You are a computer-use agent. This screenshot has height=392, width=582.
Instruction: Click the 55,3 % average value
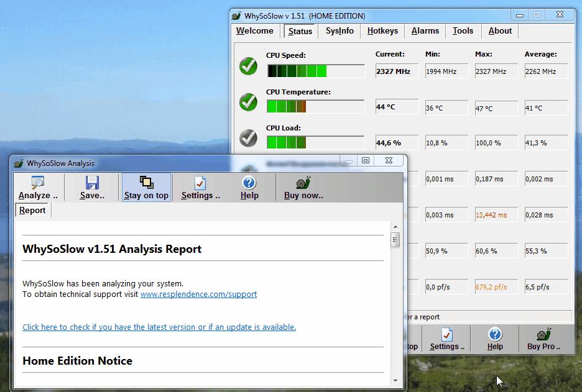coord(546,251)
